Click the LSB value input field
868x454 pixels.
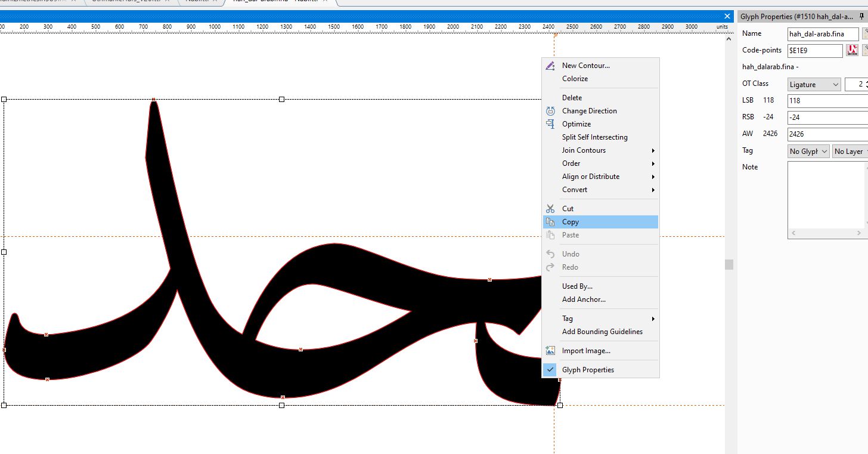tap(827, 101)
